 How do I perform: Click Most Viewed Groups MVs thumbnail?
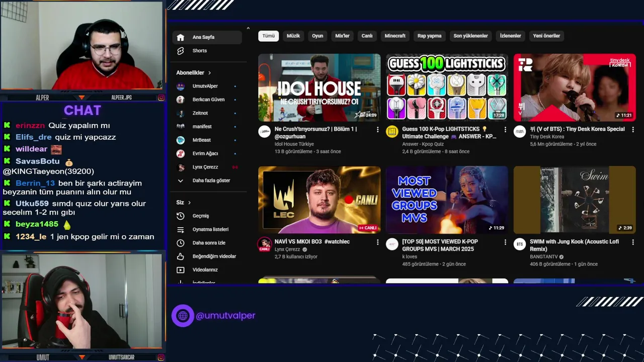point(447,200)
